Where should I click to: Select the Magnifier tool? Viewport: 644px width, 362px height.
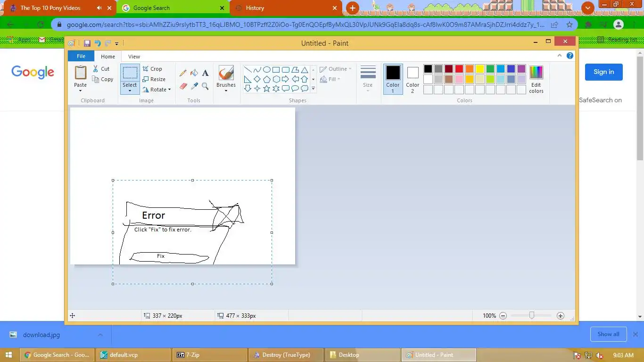tap(205, 86)
